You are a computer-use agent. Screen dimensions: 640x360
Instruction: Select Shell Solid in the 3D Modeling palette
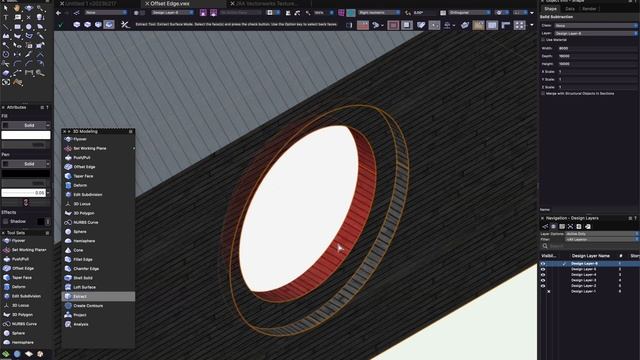(x=98, y=278)
